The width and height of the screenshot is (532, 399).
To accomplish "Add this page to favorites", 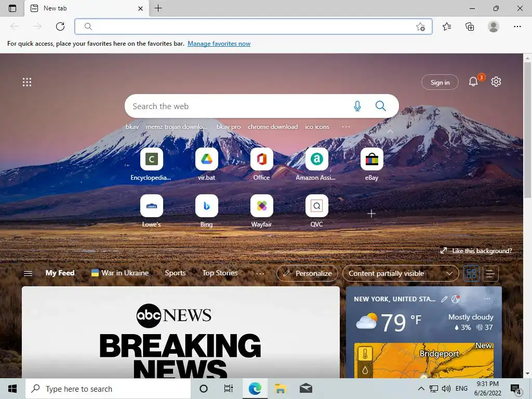I will point(420,27).
